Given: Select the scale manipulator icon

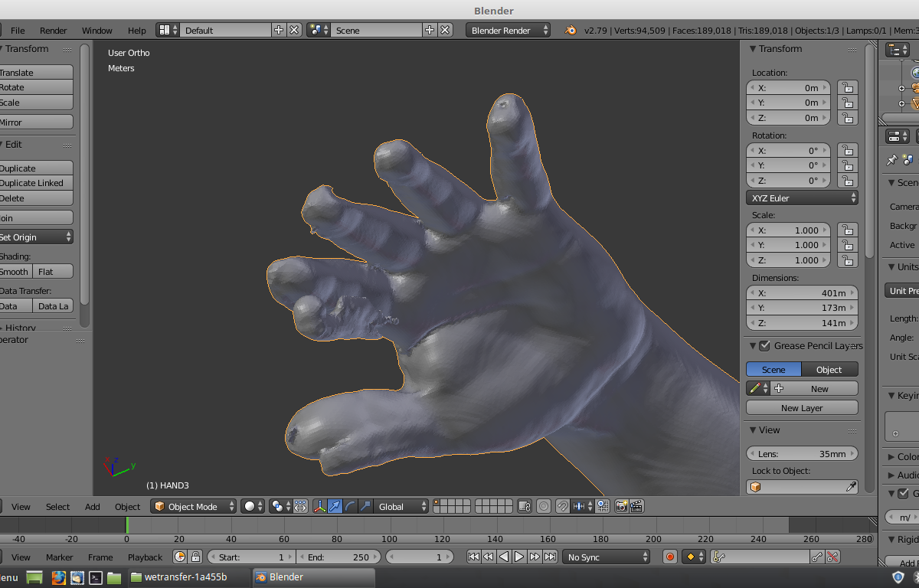Looking at the screenshot, I should click(365, 506).
